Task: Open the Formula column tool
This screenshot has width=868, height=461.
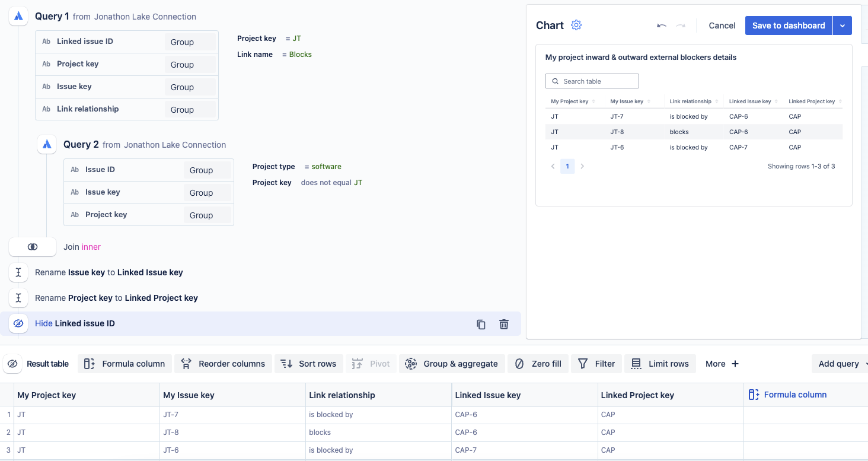Action: (125, 363)
